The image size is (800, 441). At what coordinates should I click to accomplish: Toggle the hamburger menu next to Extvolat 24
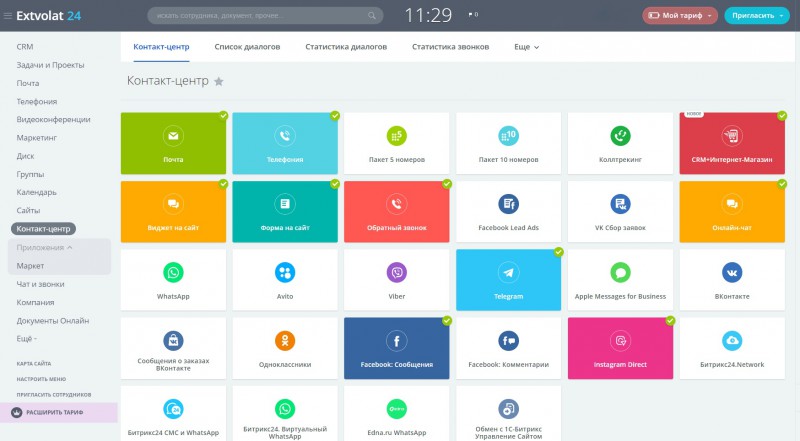[7, 16]
